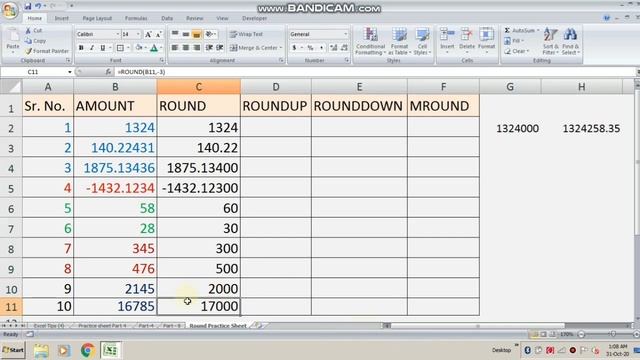Open the Office Button menu
This screenshot has width=640, height=360.
tap(9, 9)
